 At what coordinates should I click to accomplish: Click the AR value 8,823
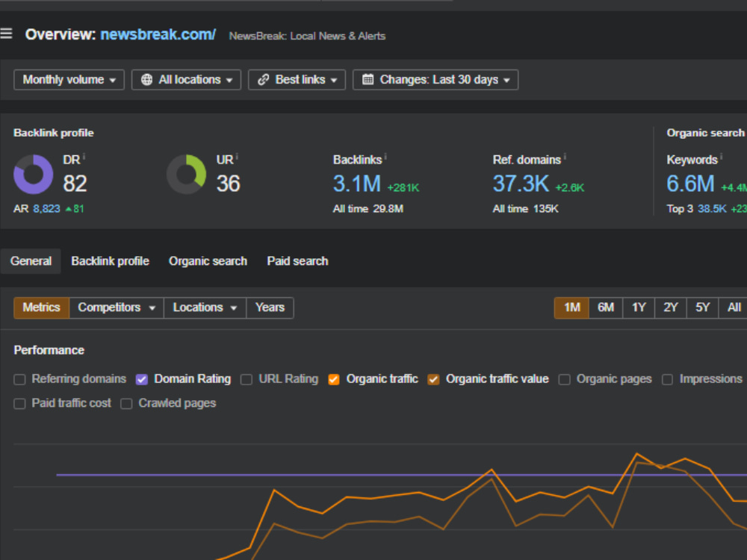[46, 208]
